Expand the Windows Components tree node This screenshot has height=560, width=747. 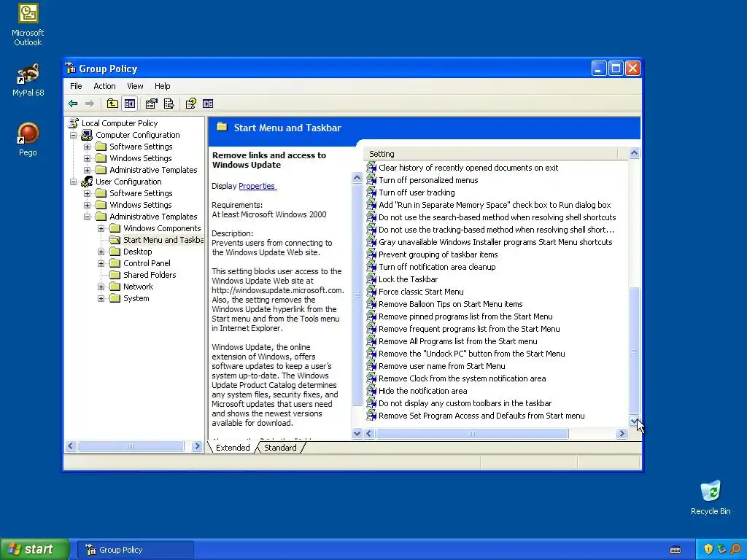tap(101, 228)
